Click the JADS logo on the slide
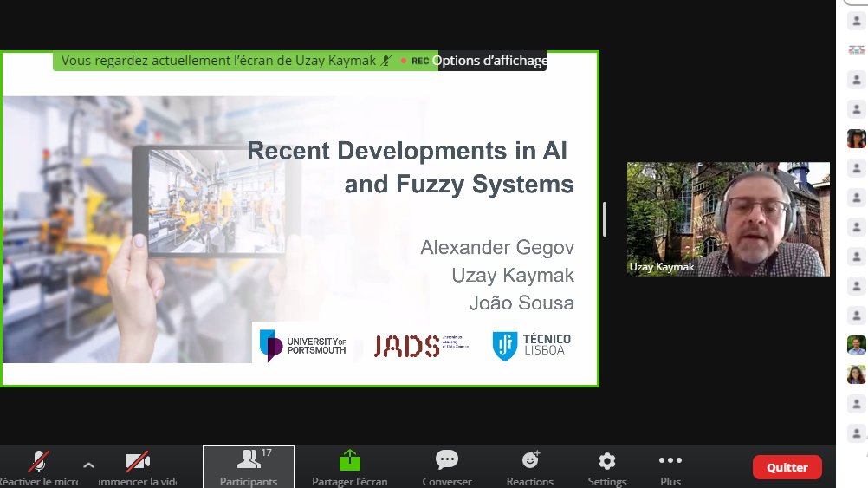This screenshot has height=488, width=868. click(x=421, y=346)
